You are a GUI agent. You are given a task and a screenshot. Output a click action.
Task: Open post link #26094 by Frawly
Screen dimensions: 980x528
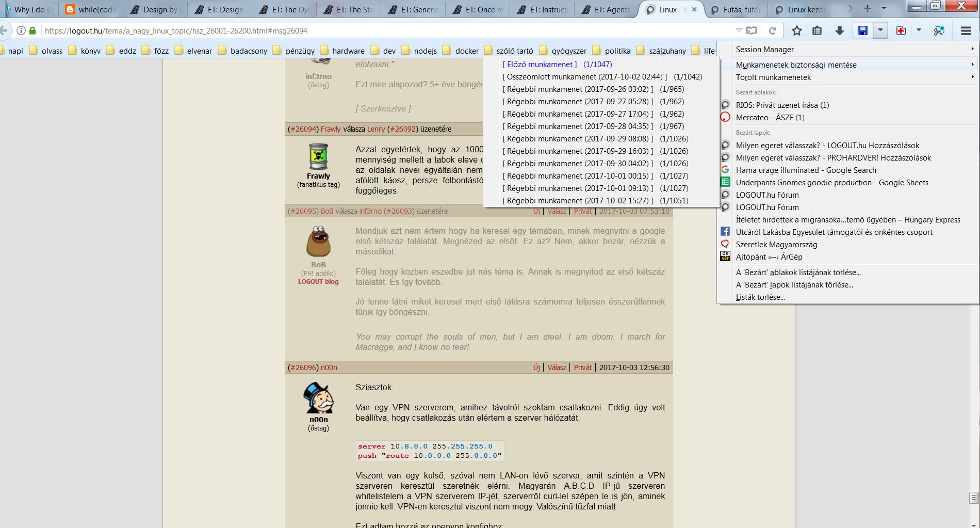coord(302,129)
